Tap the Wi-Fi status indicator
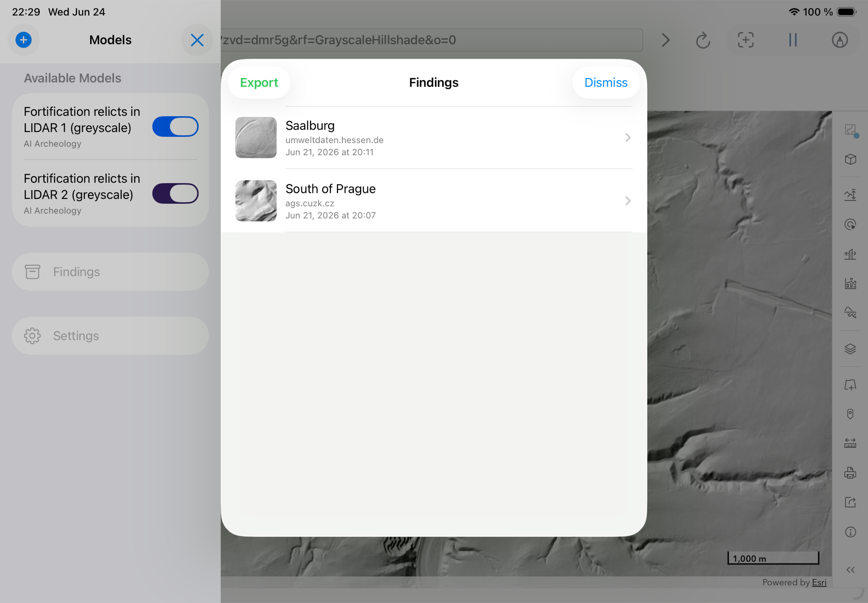 [x=794, y=12]
